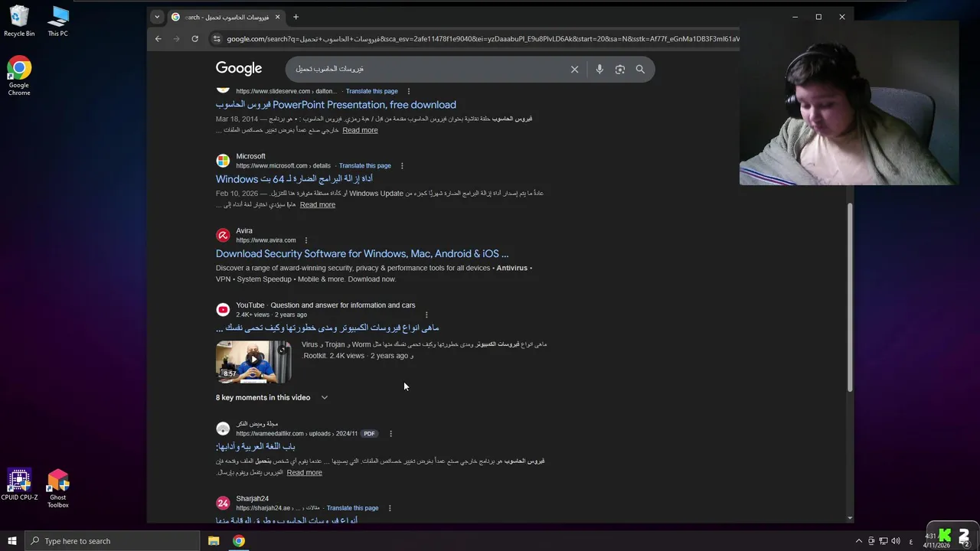Click the YouTube favicon in results
The image size is (980, 551).
[223, 309]
